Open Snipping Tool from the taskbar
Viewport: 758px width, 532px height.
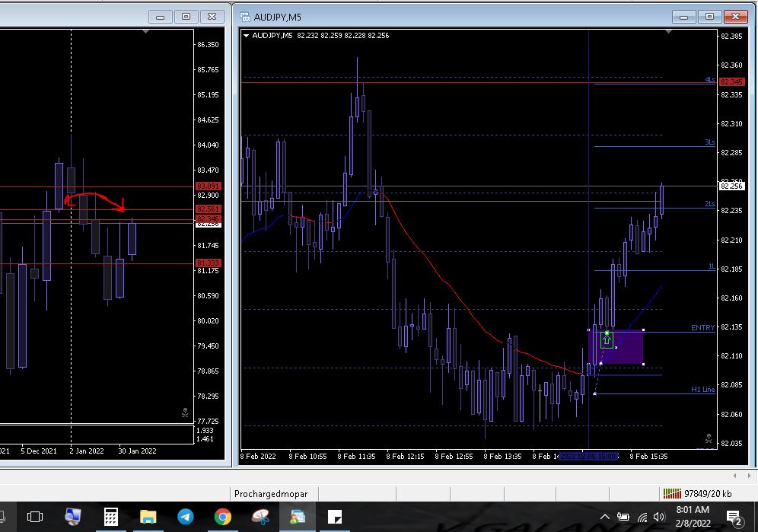click(260, 517)
